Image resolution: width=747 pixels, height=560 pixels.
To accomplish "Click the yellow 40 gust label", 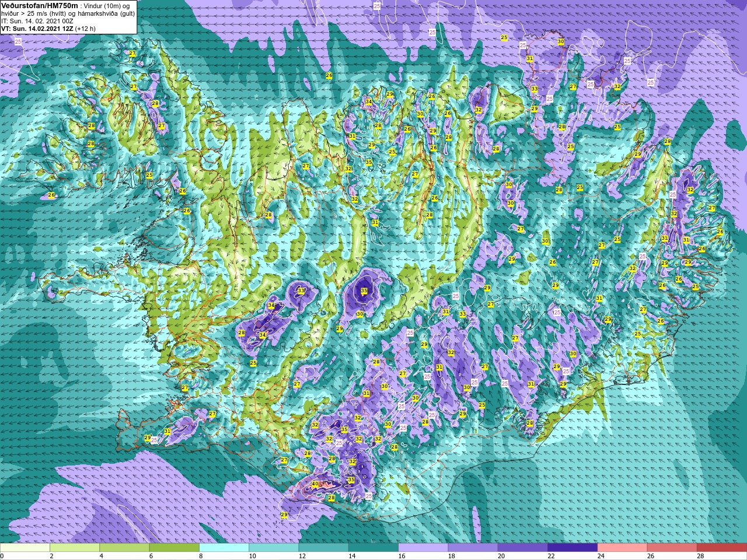I will (315, 484).
